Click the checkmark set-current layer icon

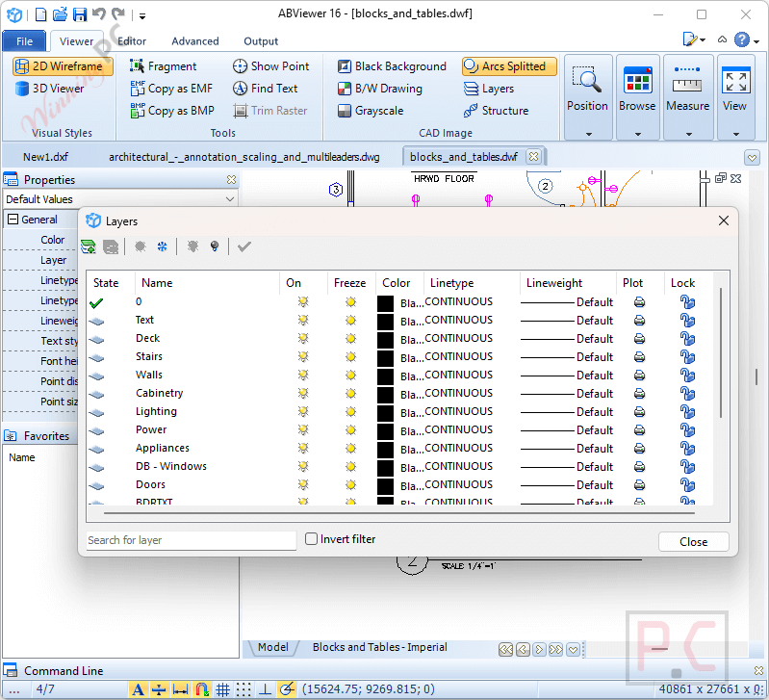[244, 246]
